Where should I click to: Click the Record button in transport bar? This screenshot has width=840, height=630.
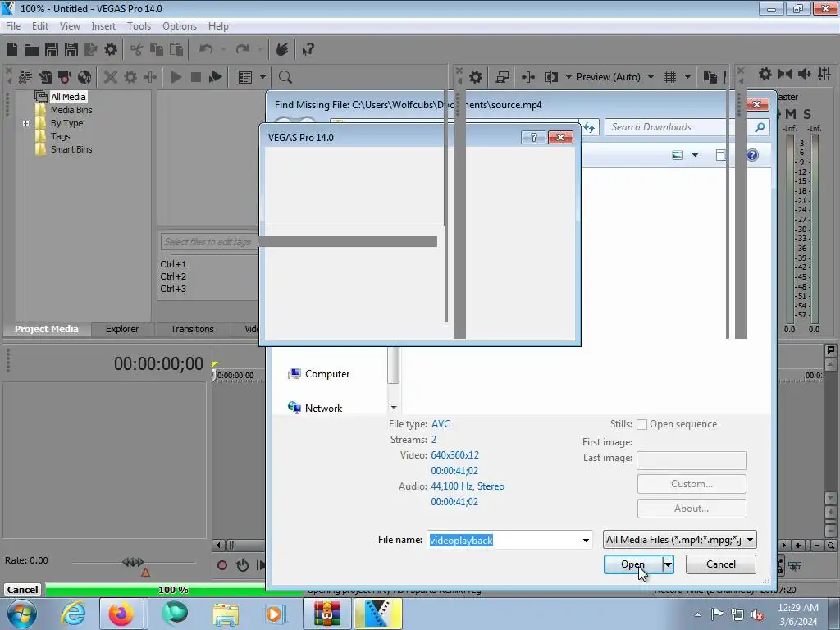pyautogui.click(x=222, y=565)
